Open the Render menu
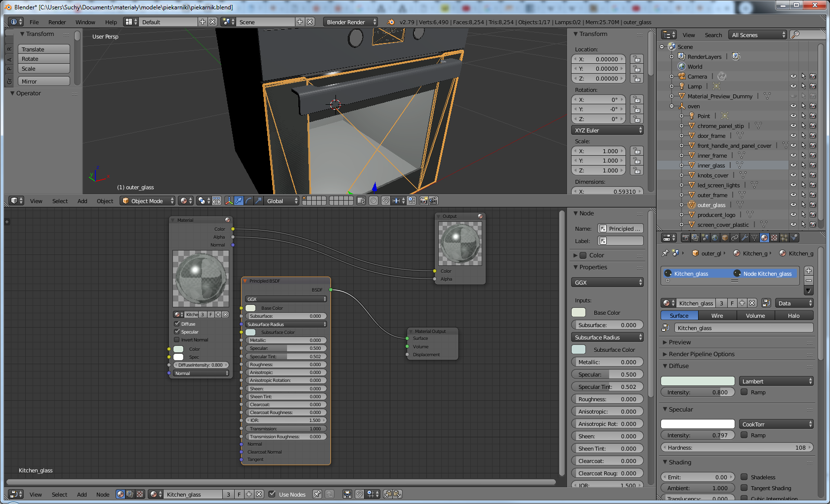Viewport: 830px width, 504px height. coord(57,22)
